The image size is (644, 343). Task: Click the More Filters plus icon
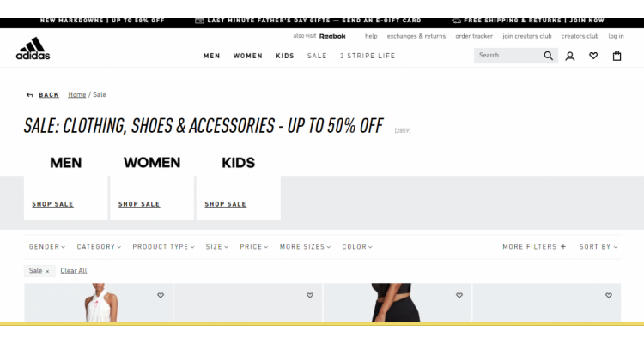tap(563, 247)
